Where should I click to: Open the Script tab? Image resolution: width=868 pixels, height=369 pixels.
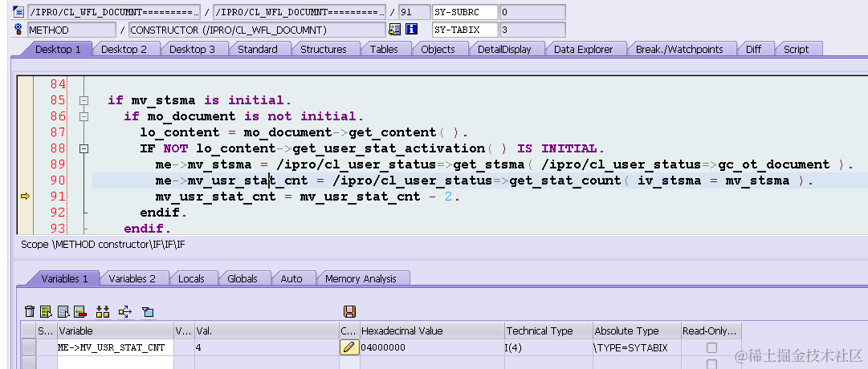tap(796, 49)
